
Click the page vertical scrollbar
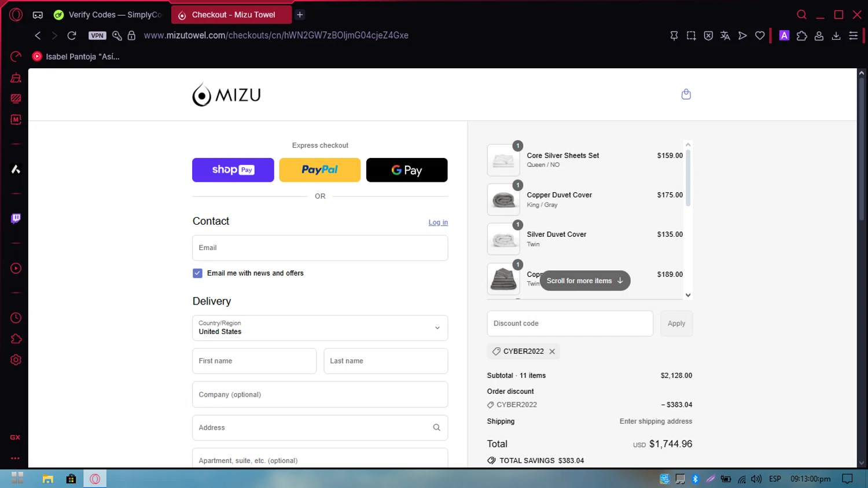(862, 148)
